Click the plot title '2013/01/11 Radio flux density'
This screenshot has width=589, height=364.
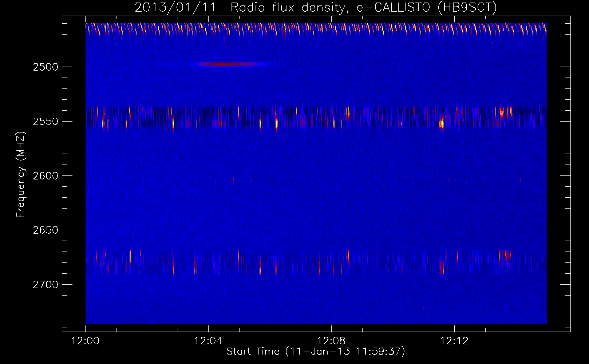[x=316, y=7]
